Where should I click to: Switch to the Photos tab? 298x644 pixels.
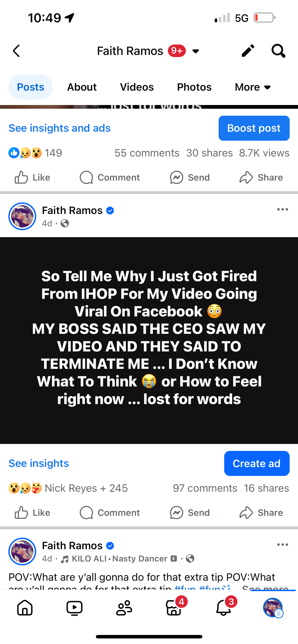click(x=194, y=87)
